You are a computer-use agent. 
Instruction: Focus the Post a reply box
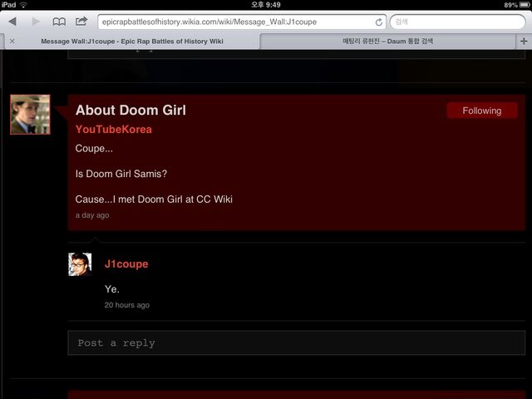coord(296,342)
